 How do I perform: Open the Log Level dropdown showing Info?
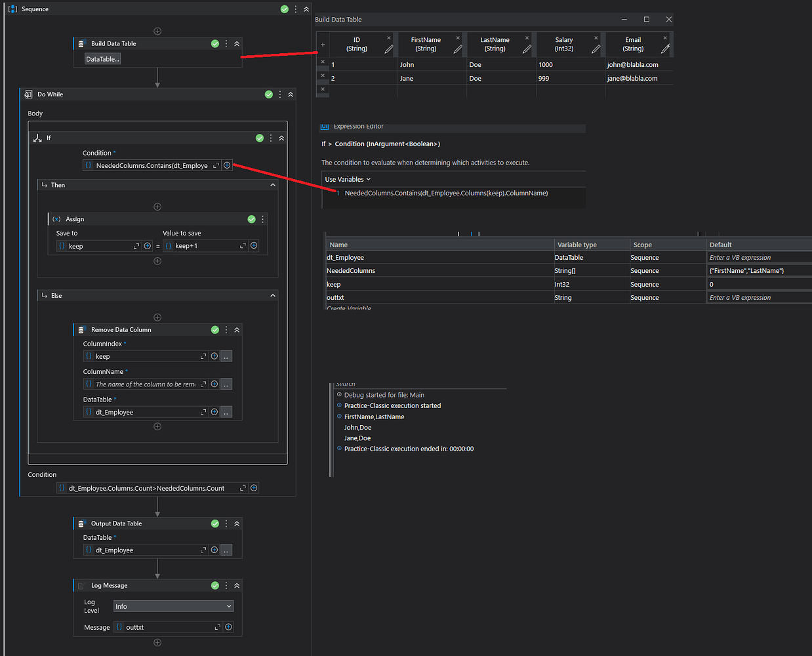tap(173, 606)
